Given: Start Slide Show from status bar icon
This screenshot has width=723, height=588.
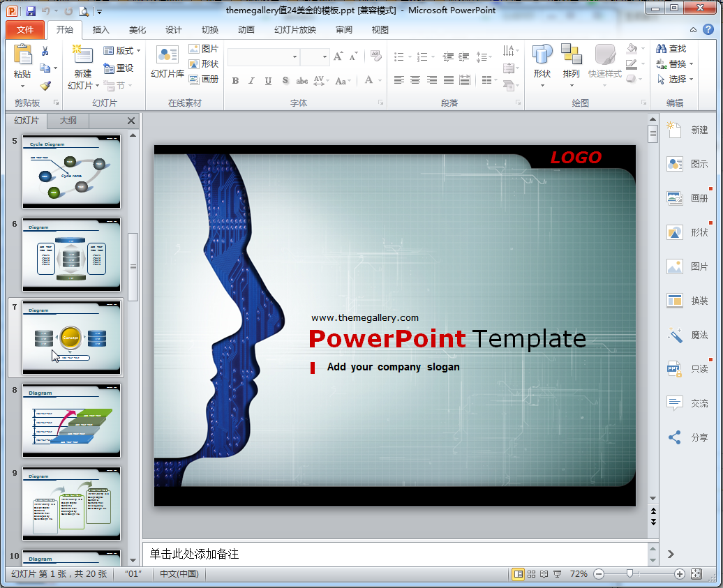Looking at the screenshot, I should pos(558,574).
